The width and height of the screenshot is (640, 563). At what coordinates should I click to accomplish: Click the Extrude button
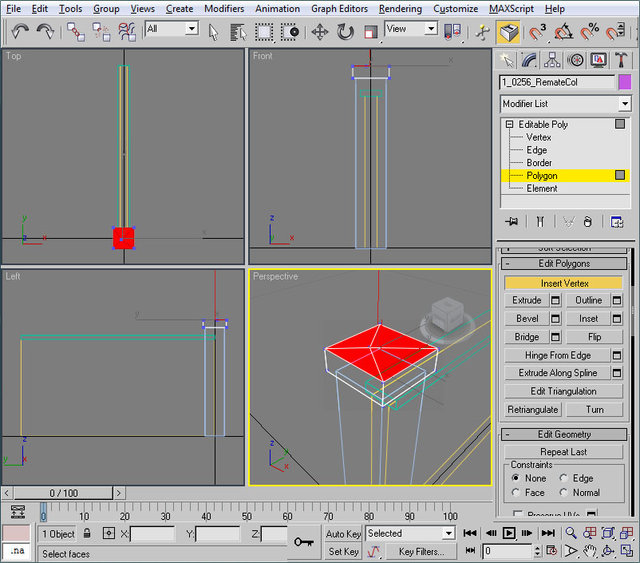[x=527, y=300]
